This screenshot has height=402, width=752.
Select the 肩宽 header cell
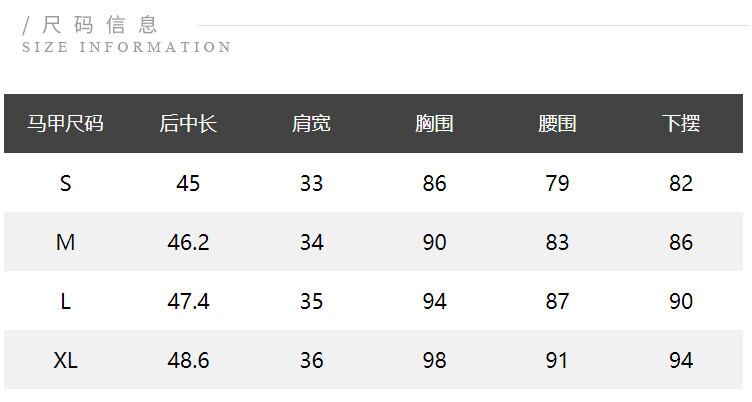pyautogui.click(x=311, y=124)
